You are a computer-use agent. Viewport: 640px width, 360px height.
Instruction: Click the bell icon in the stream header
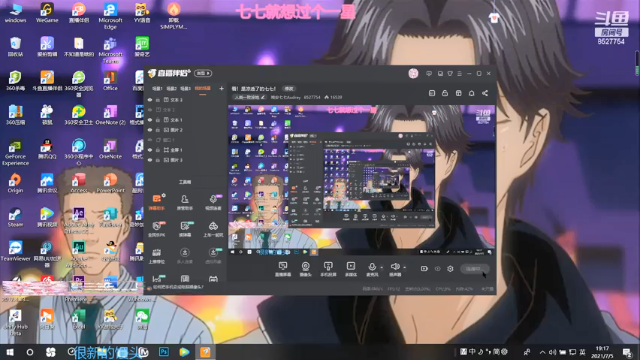pos(471,93)
